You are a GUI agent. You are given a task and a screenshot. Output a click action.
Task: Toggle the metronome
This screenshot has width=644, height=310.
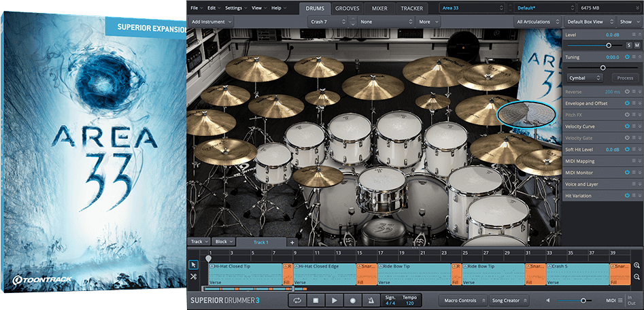point(371,300)
